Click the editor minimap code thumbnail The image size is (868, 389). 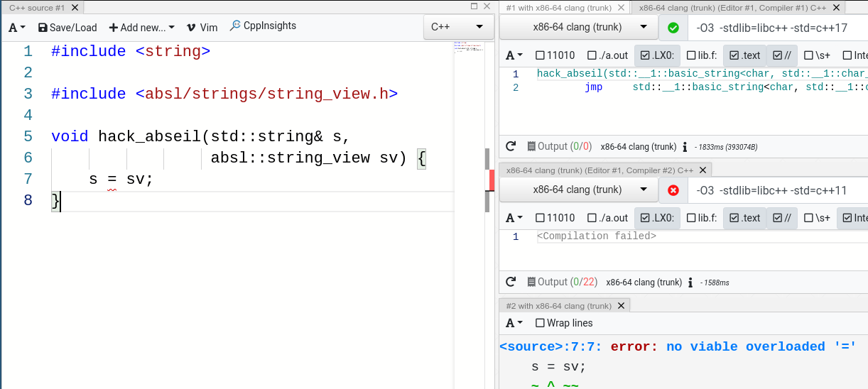coord(466,48)
